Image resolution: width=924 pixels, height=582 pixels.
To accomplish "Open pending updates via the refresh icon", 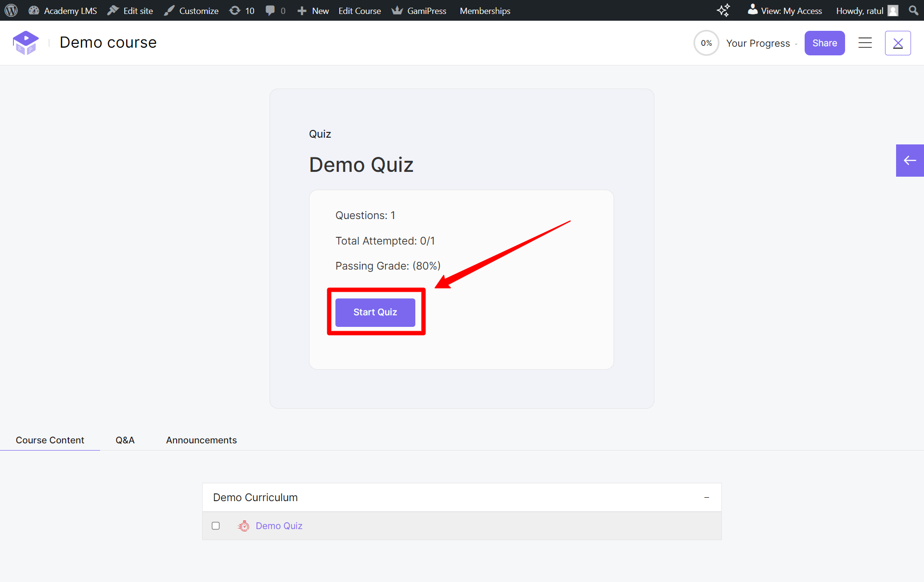I will coord(235,10).
